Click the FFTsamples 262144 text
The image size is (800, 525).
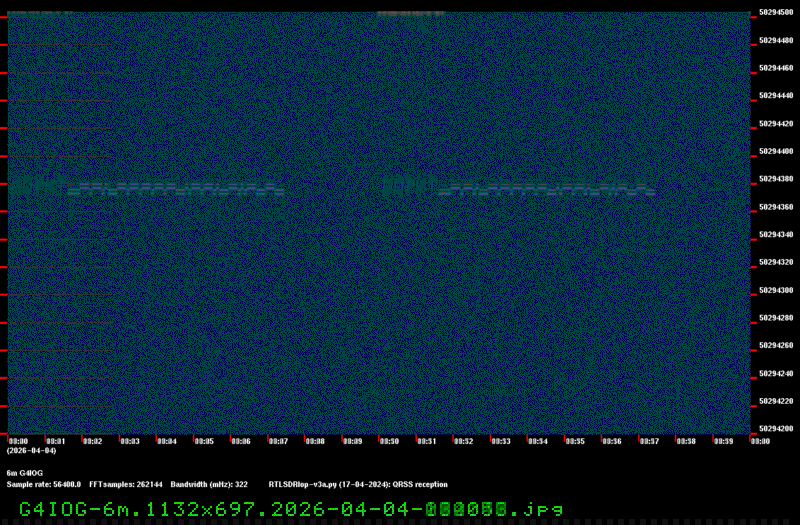[x=125, y=484]
